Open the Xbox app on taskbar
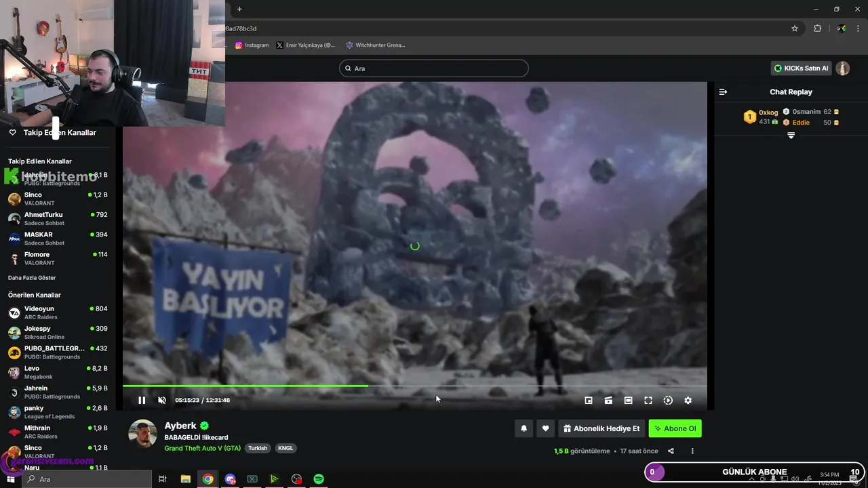 pos(252,479)
